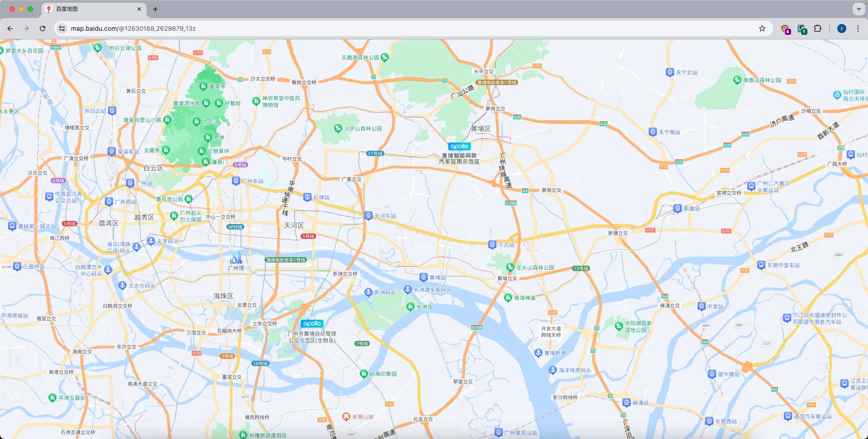Click the 南香山森林公园 icon
The width and height of the screenshot is (868, 439).
tap(737, 80)
